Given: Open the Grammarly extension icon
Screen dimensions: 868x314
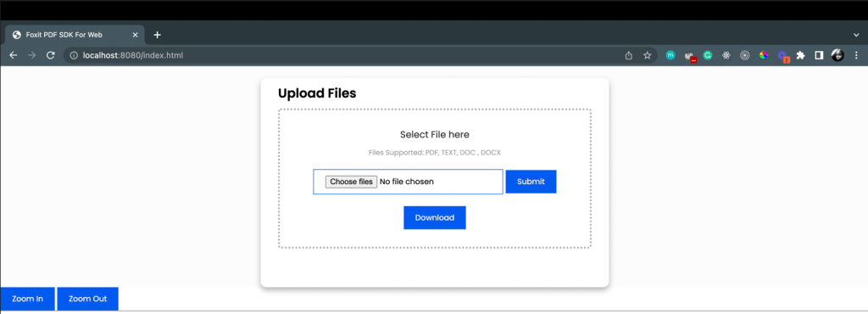Looking at the screenshot, I should coord(708,55).
